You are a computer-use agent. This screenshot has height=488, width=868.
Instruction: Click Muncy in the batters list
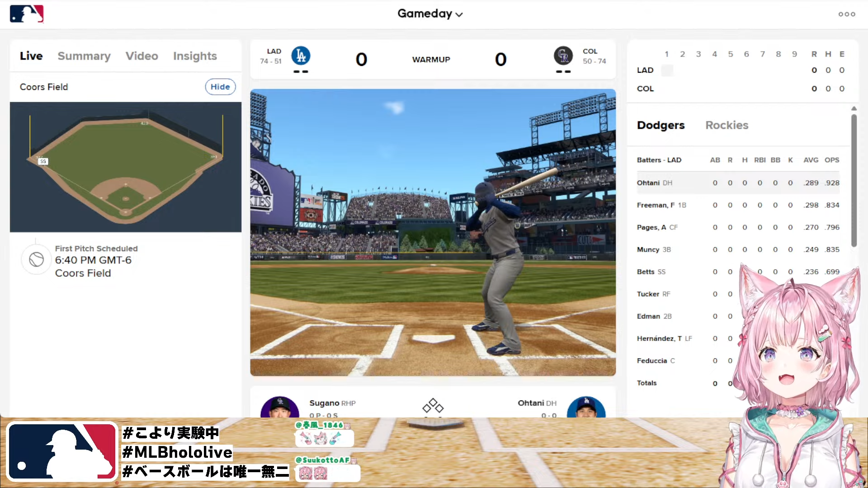coord(648,249)
